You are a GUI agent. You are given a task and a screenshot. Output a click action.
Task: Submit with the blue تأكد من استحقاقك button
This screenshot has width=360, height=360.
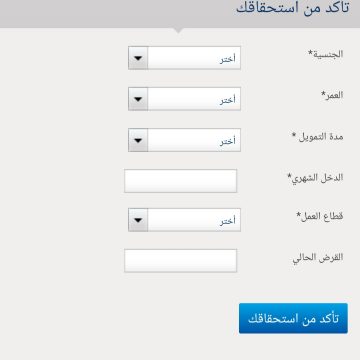(x=293, y=318)
